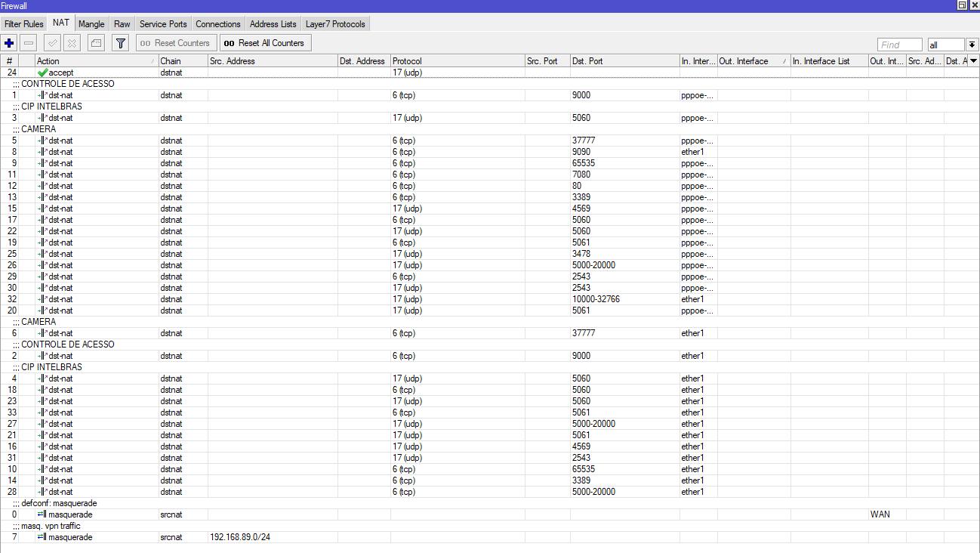
Task: Click the dst-nat icon in rule 25
Action: 42,254
